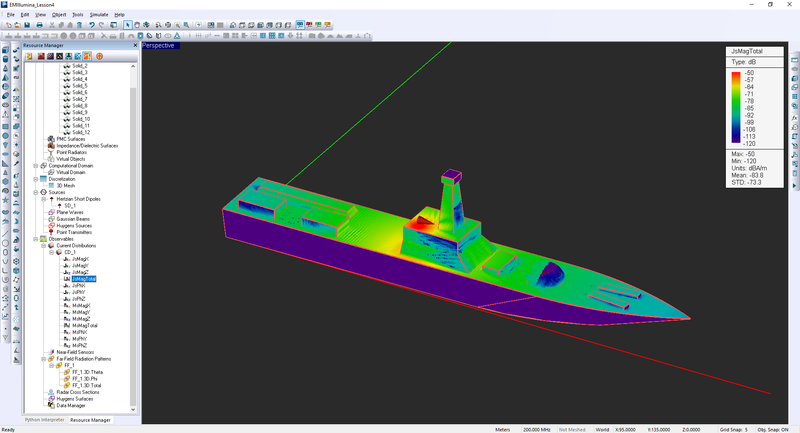Open the FF_1 3D: Total pattern

tap(86, 385)
